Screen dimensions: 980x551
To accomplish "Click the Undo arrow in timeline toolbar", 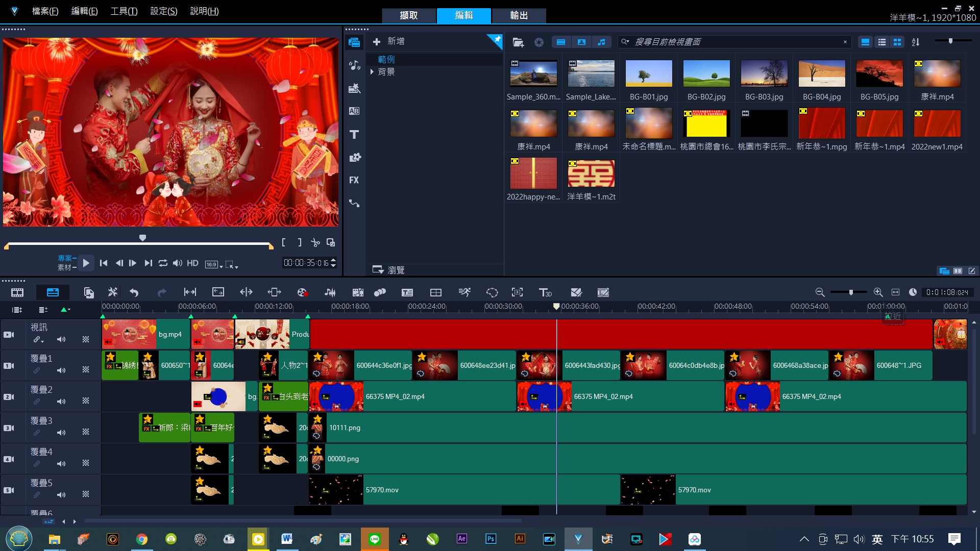I will 134,292.
